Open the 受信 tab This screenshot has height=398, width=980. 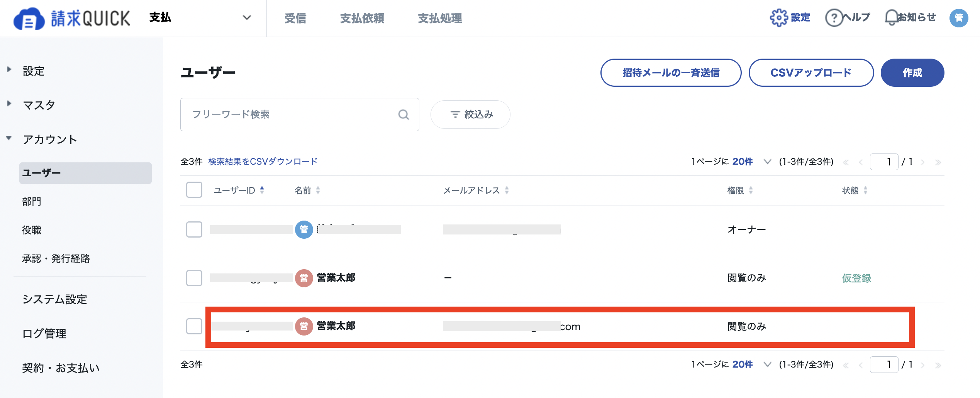[x=295, y=18]
